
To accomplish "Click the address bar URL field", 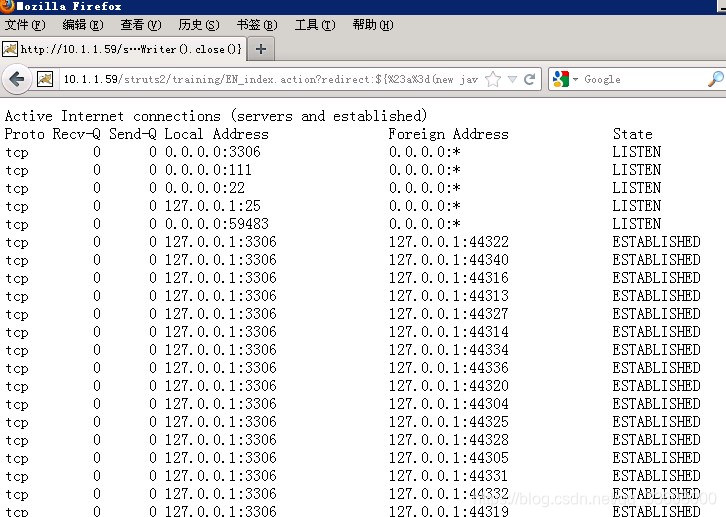I will 271,79.
